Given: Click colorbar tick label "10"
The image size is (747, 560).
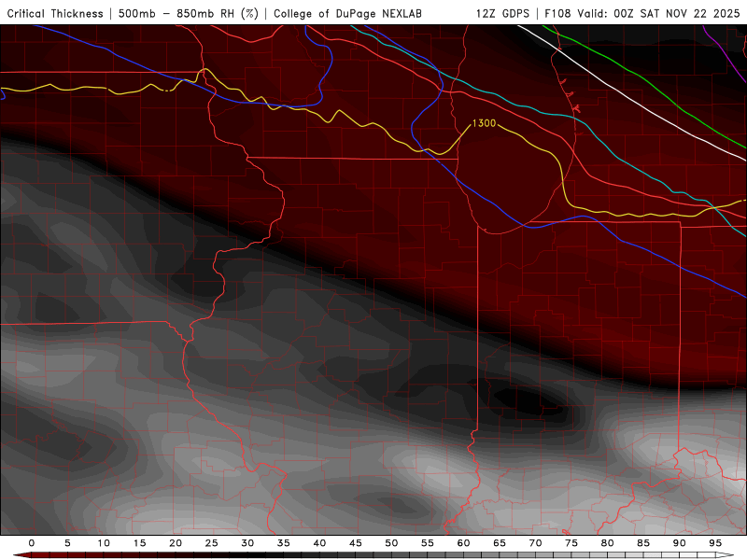Looking at the screenshot, I should coord(104,543).
